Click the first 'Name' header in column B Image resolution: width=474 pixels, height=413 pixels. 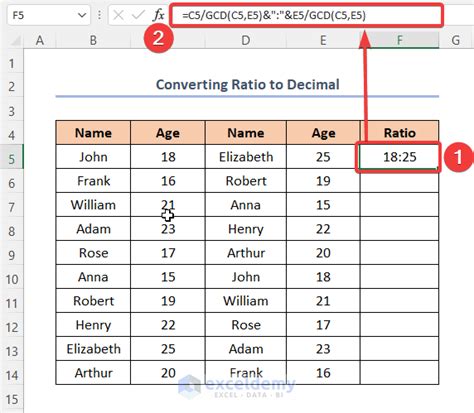click(x=93, y=133)
